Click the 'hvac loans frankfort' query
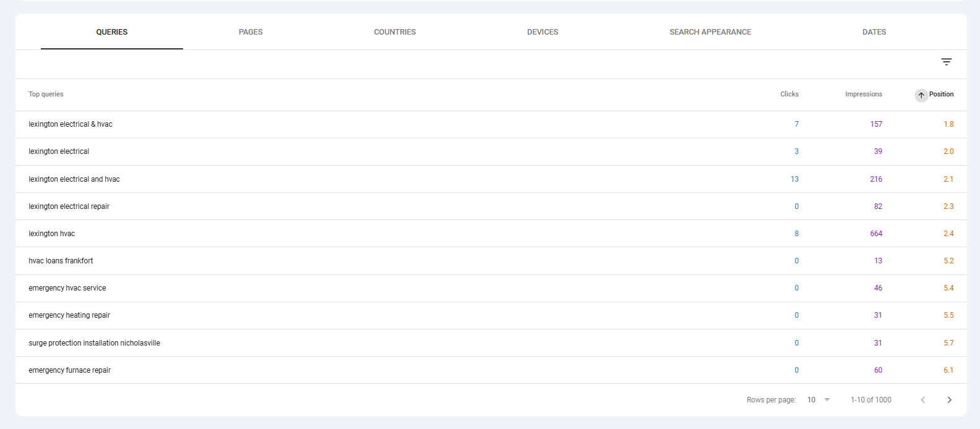This screenshot has height=429, width=980. tap(61, 261)
